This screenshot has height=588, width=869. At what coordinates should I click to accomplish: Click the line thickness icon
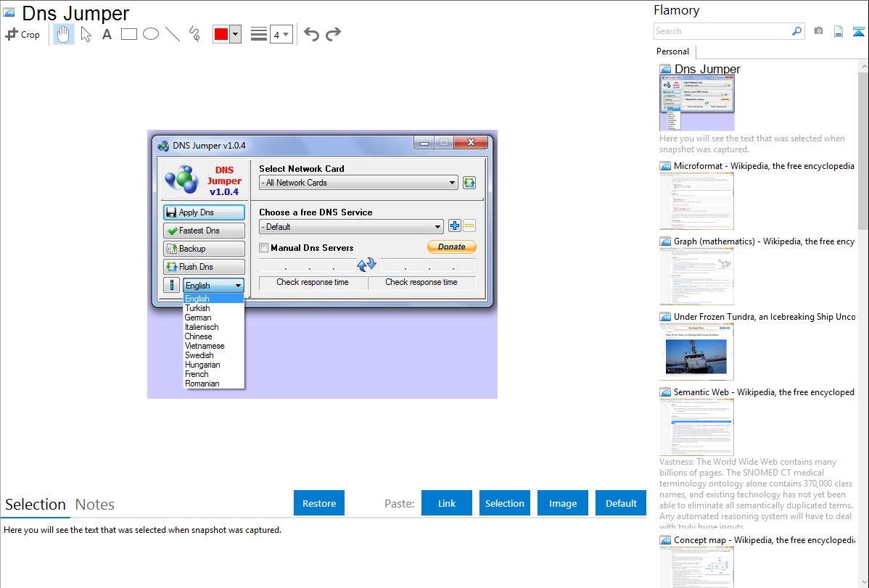point(259,34)
